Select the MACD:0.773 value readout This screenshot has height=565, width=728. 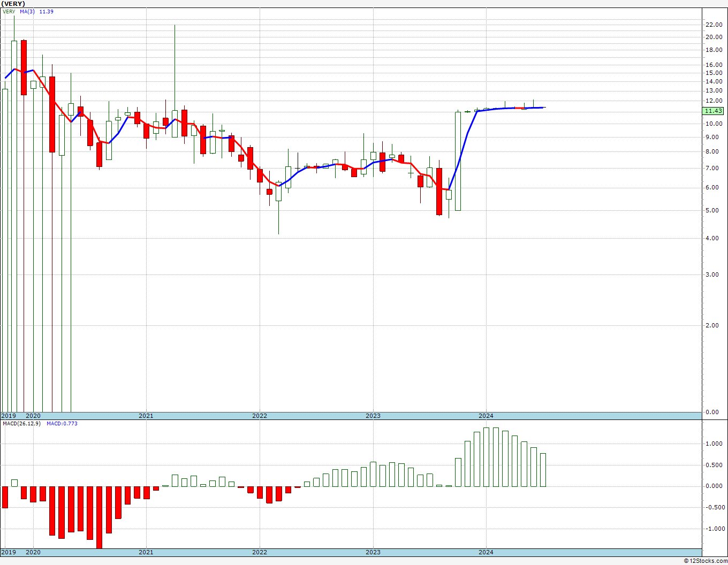pyautogui.click(x=62, y=424)
